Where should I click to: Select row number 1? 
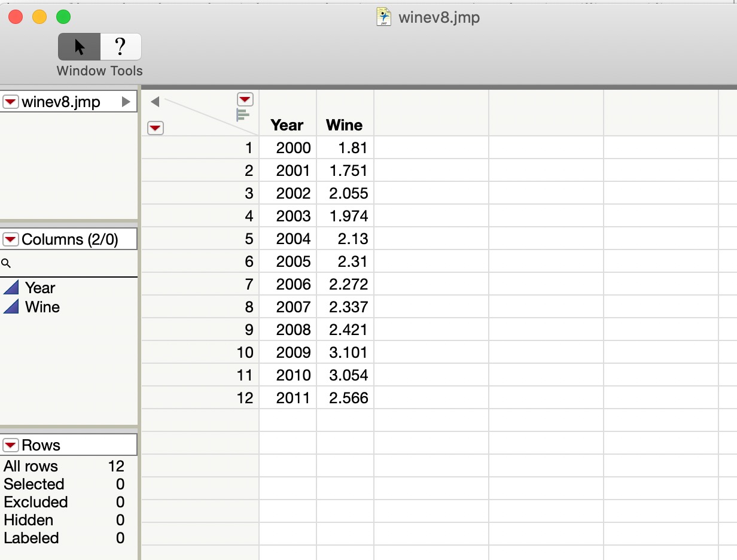[x=200, y=148]
